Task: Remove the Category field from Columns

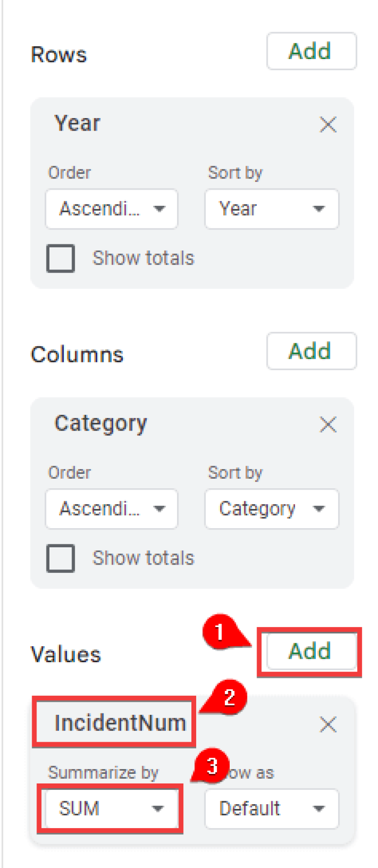Action: [328, 425]
